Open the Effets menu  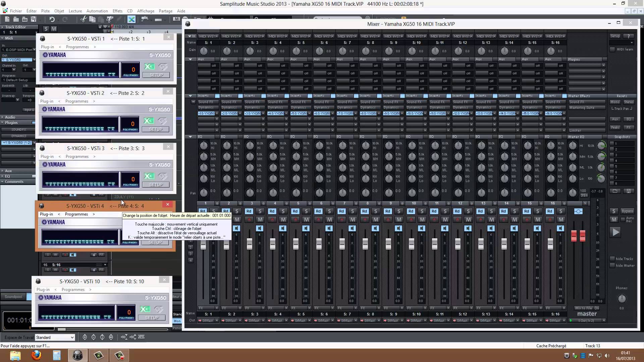[117, 11]
